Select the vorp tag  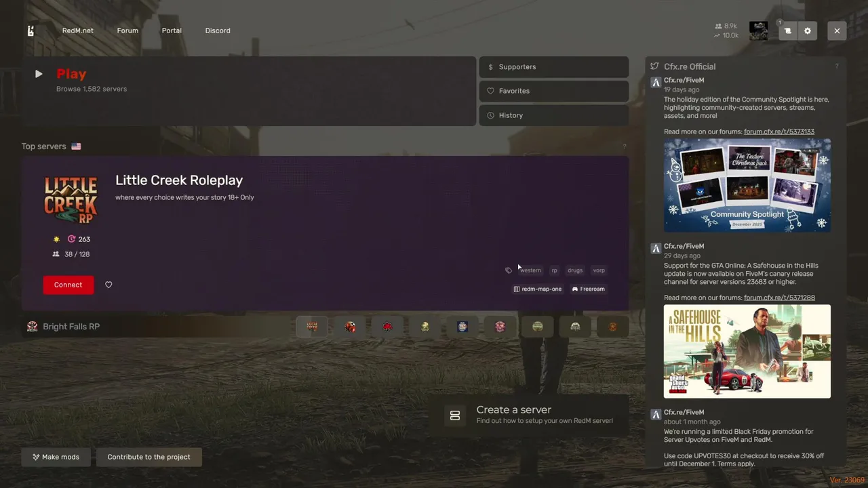(x=599, y=270)
